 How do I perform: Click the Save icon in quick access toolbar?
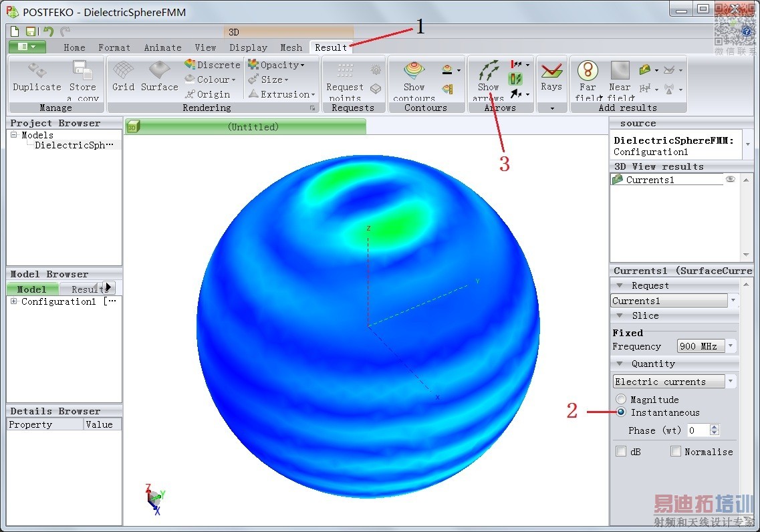click(x=31, y=31)
